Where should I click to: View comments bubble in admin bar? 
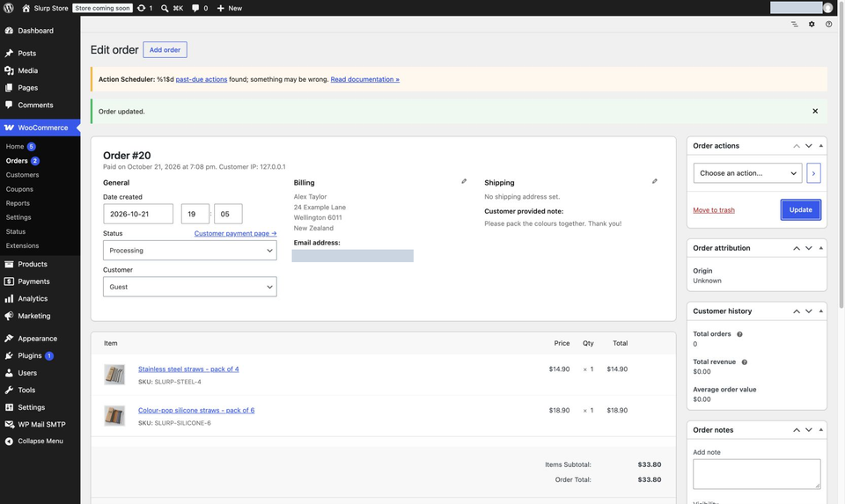[x=195, y=8]
